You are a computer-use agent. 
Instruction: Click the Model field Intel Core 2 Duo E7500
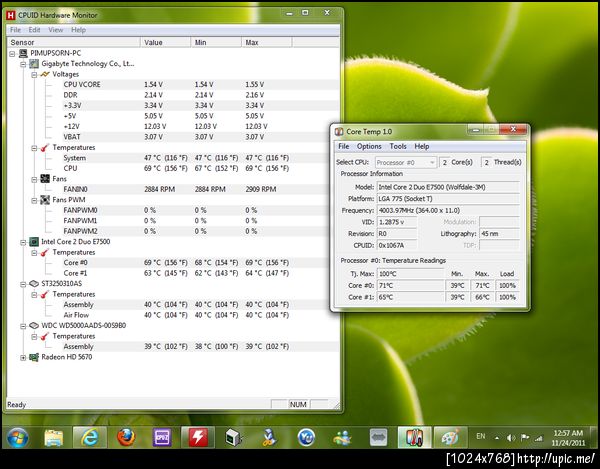pyautogui.click(x=448, y=187)
